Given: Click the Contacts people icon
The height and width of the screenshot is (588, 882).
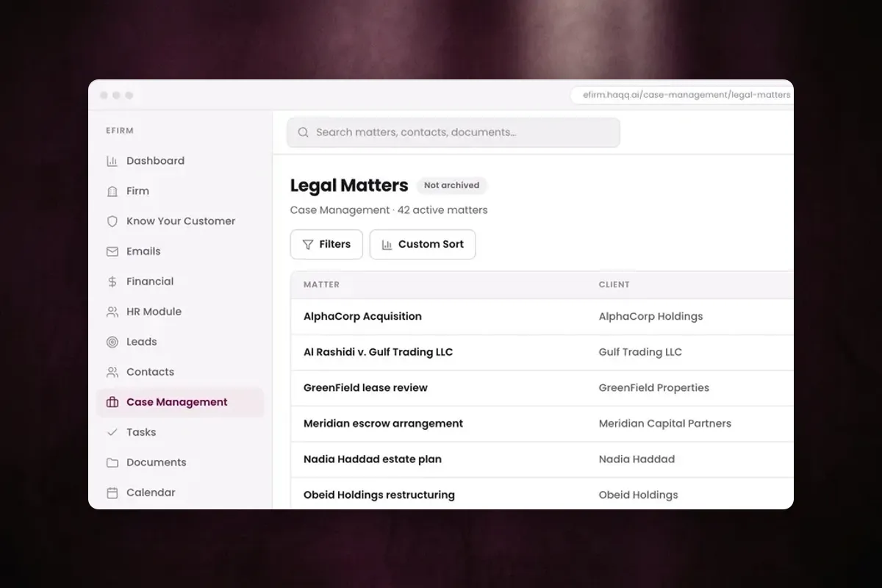Looking at the screenshot, I should pos(112,372).
